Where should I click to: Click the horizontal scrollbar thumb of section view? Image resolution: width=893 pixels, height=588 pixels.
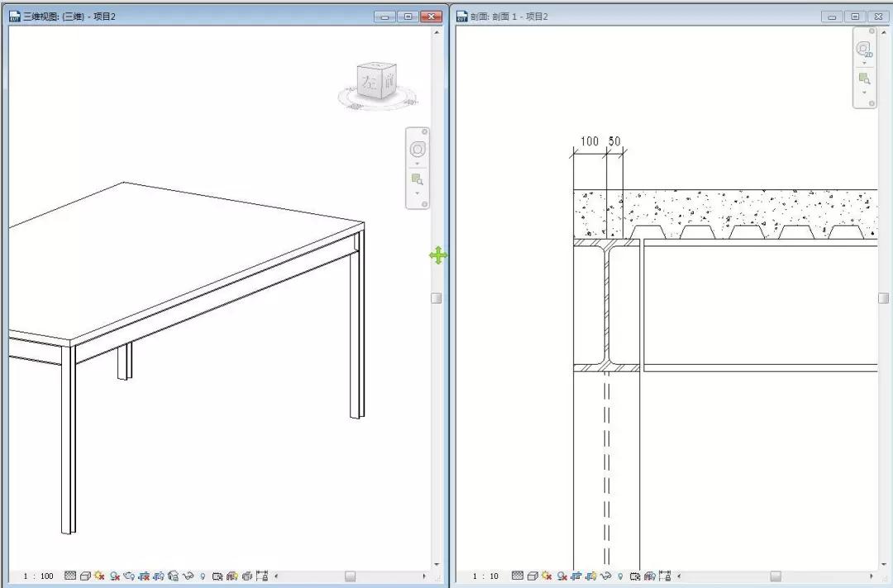click(776, 576)
